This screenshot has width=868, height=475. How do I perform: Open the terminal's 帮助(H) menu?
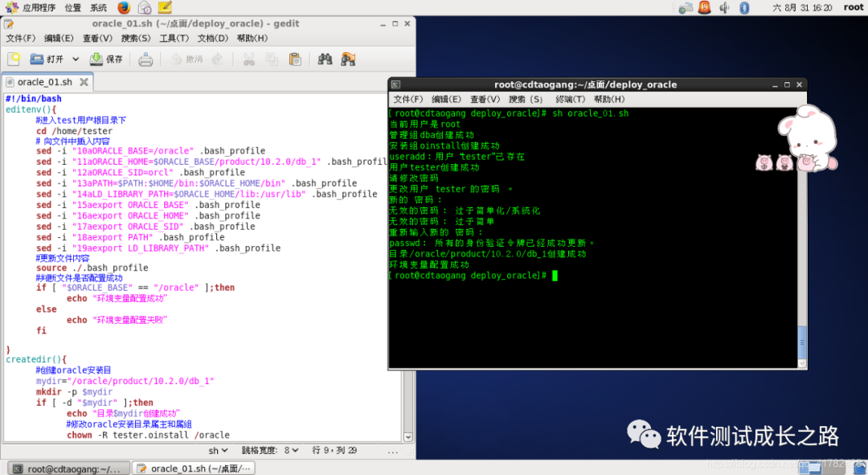[x=609, y=99]
